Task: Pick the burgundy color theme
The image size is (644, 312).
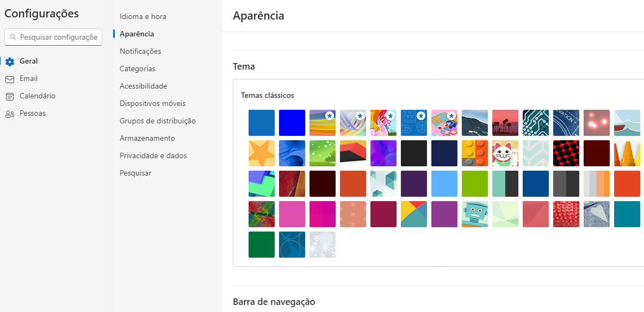Action: point(383,214)
